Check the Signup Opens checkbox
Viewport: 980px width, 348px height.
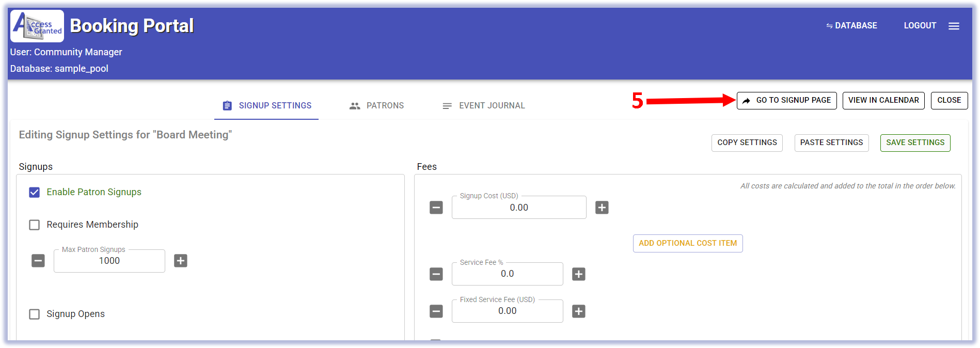pyautogui.click(x=35, y=314)
